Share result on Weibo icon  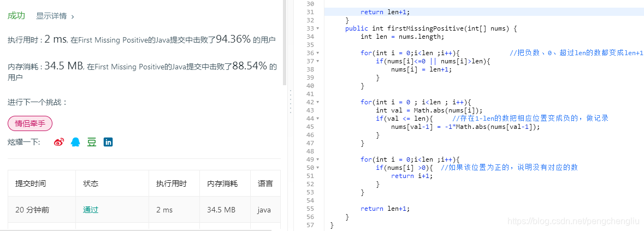(x=59, y=143)
